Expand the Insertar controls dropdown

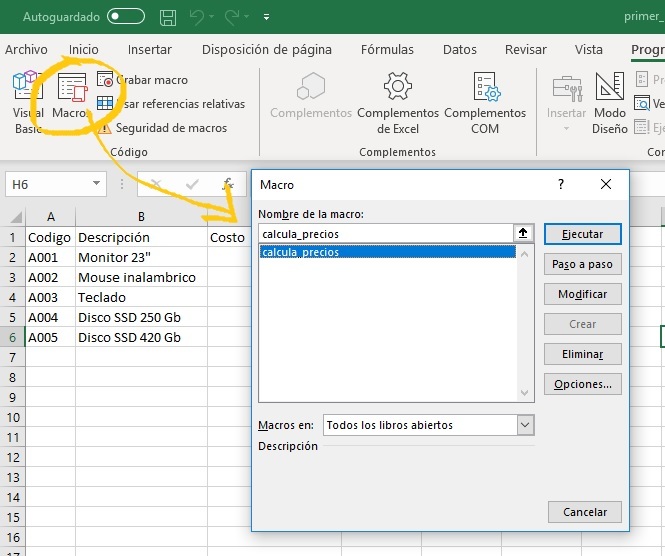[566, 128]
